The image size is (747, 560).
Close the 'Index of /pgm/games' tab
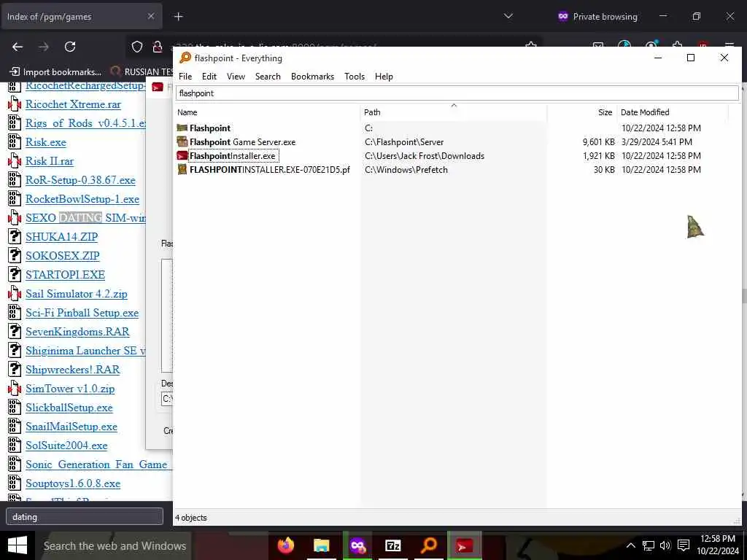coord(150,16)
